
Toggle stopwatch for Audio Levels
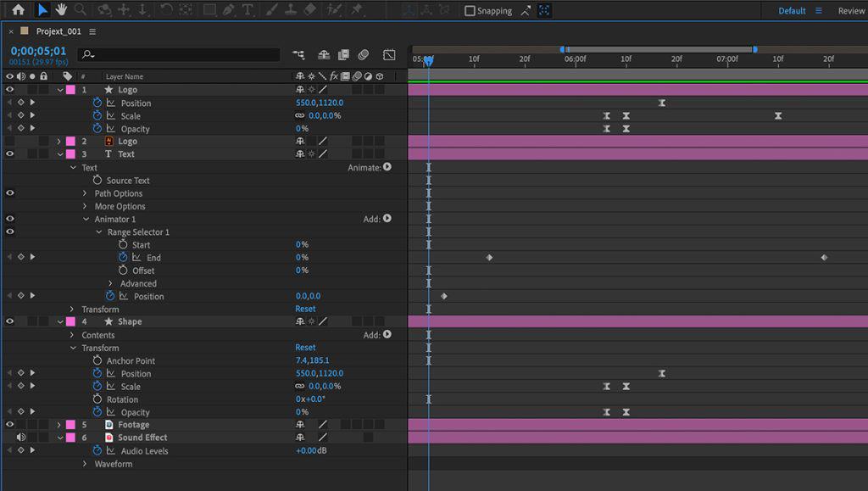click(x=97, y=451)
